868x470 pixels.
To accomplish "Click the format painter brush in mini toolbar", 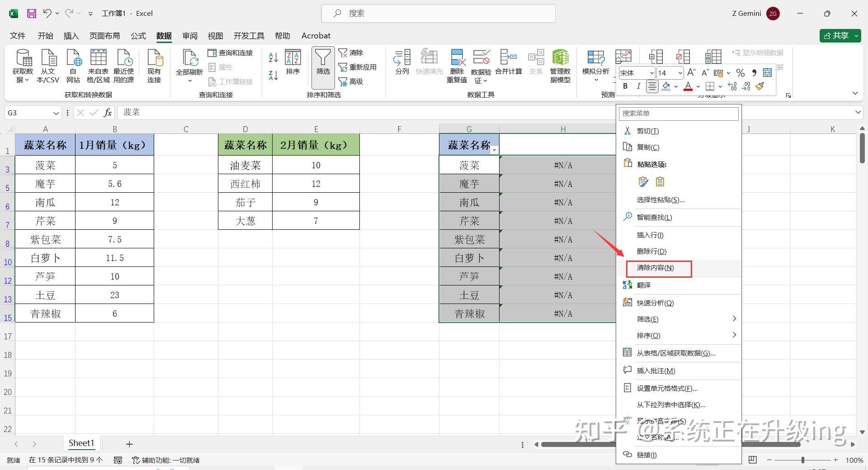I will pyautogui.click(x=760, y=86).
